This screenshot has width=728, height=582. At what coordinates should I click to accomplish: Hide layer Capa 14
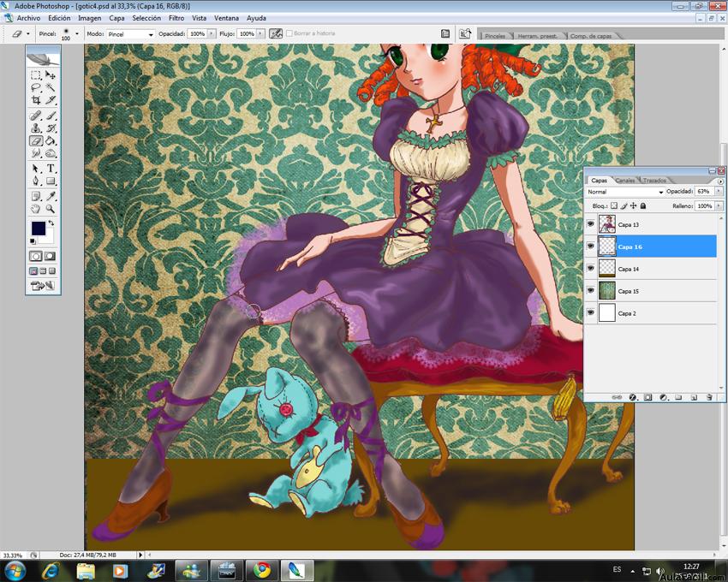tap(591, 269)
